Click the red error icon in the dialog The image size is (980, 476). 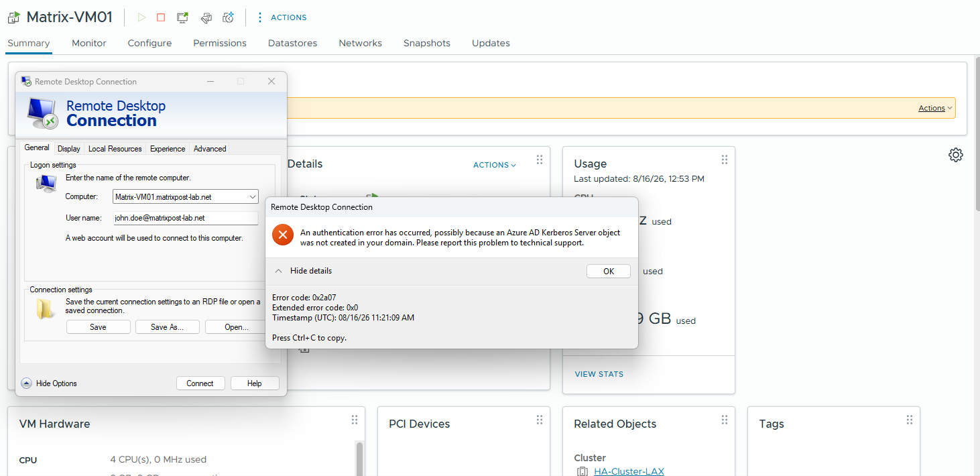coord(283,234)
